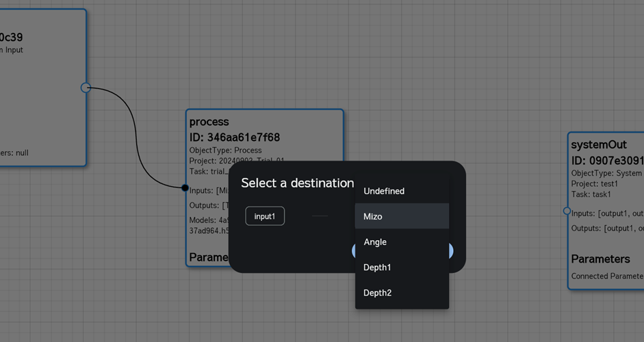Click the process node ID 346aa61e7f68
644x342 pixels.
(235, 137)
